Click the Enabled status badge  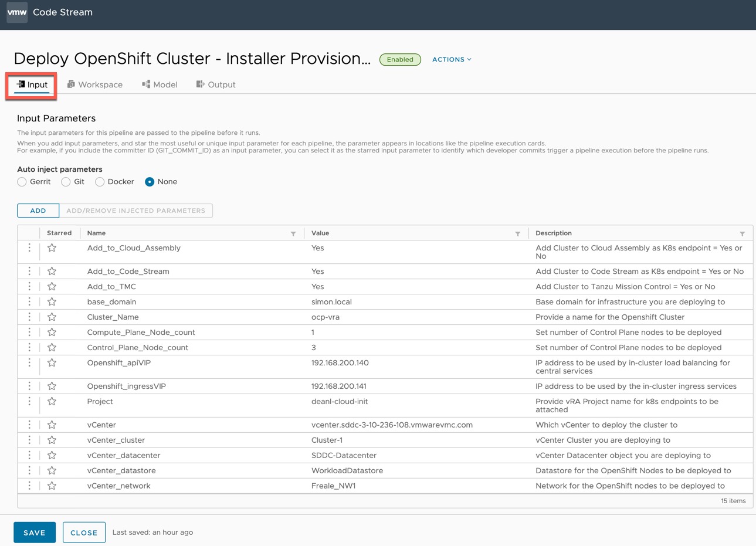(x=400, y=59)
